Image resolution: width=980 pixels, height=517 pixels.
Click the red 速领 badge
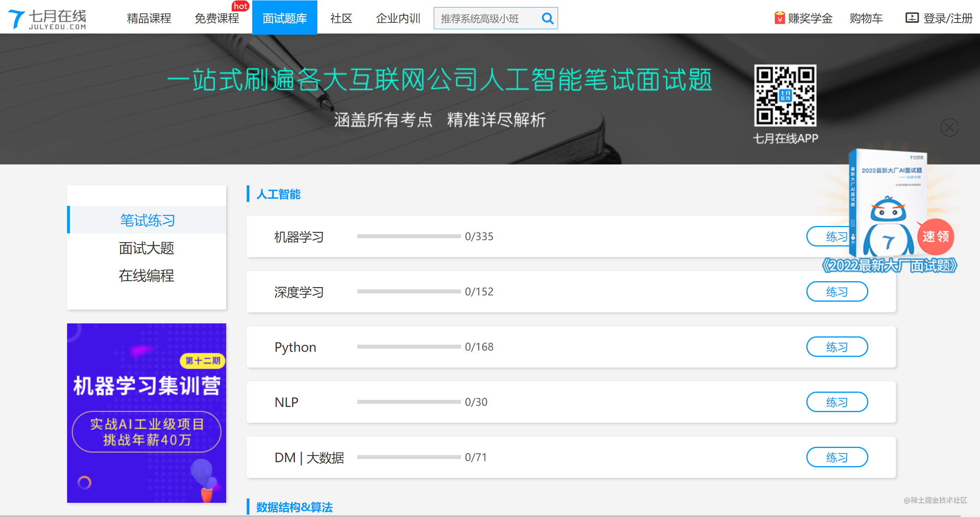[x=936, y=236]
